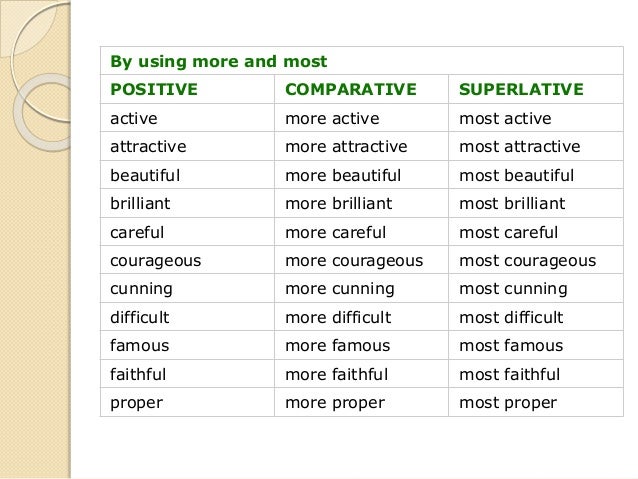The image size is (638, 479).
Task: Click the 'most proper' cell
Action: pos(508,403)
